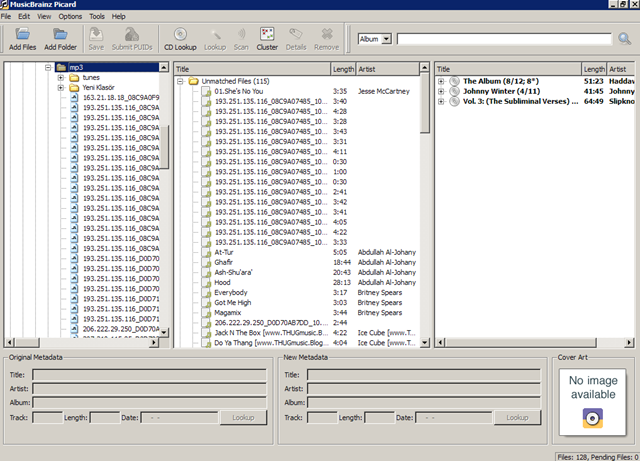Cluster files using the Cluster icon
Image resolution: width=640 pixels, height=461 pixels.
click(267, 34)
